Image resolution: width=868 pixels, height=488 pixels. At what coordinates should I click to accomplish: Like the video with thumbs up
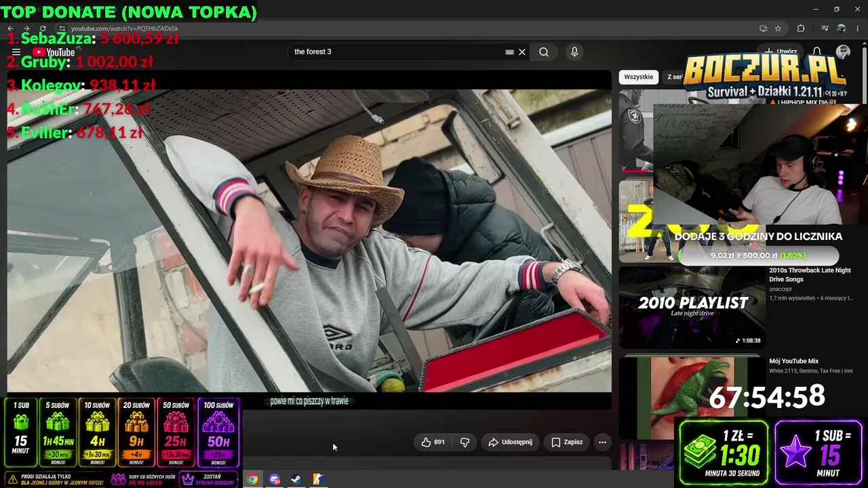tap(433, 442)
